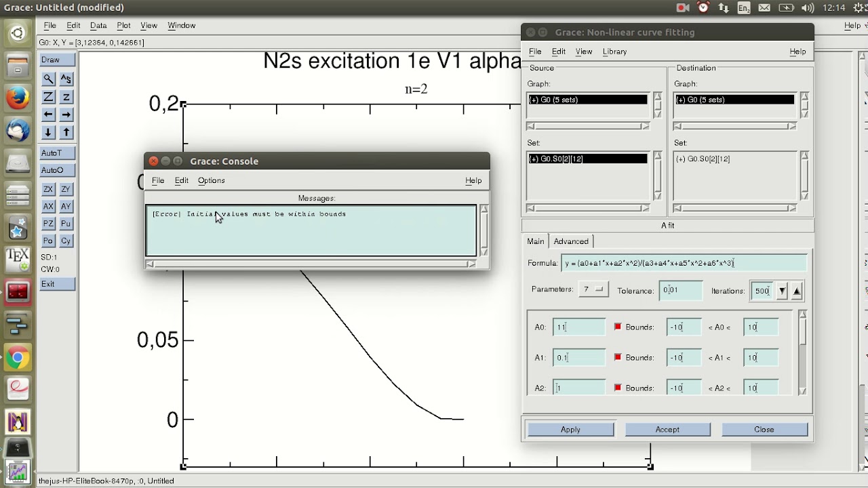Toggle the A2 Bounds checkbox

click(x=618, y=388)
